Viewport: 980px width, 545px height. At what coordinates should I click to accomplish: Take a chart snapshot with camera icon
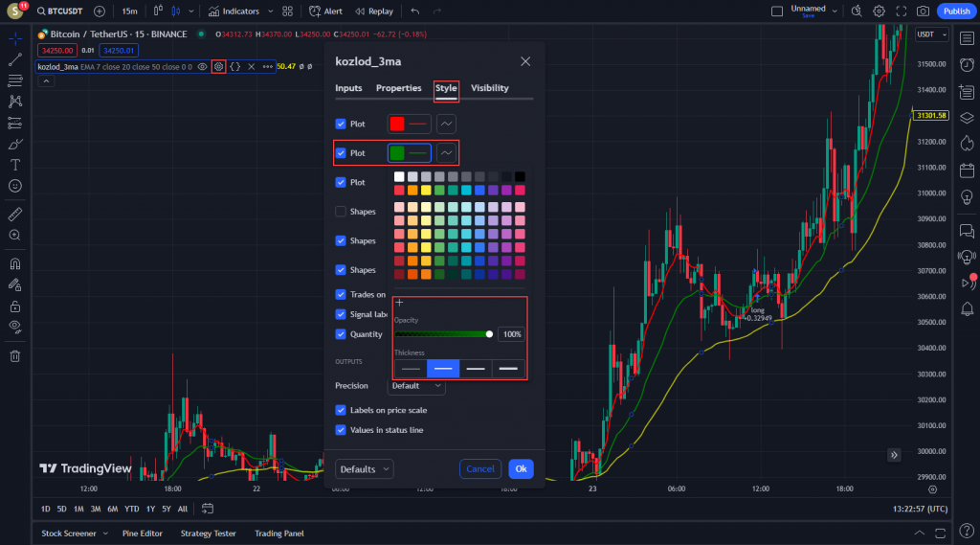[x=923, y=11]
